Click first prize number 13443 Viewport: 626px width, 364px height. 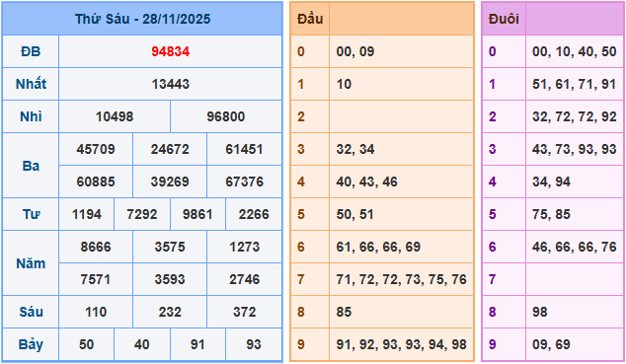click(x=171, y=84)
